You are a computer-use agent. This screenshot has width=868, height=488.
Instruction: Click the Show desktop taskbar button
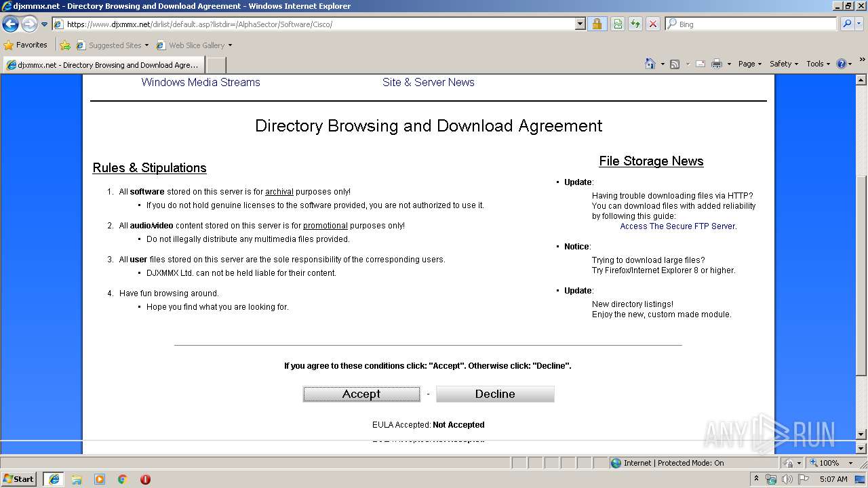pyautogui.click(x=861, y=479)
